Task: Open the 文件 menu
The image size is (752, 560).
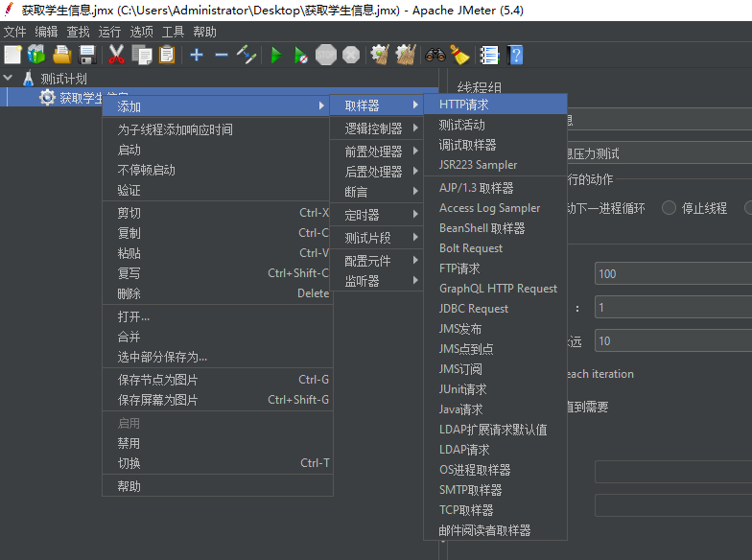Action: tap(15, 32)
